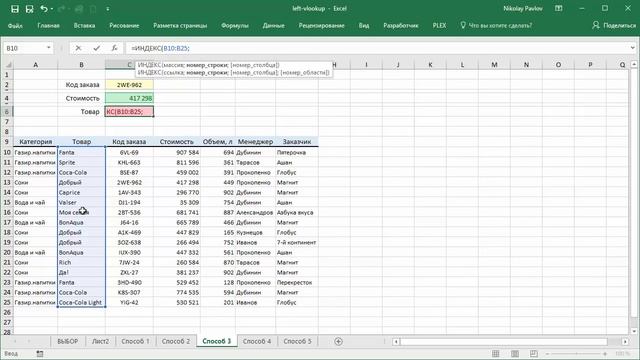Open the Файл menu

(x=15, y=25)
